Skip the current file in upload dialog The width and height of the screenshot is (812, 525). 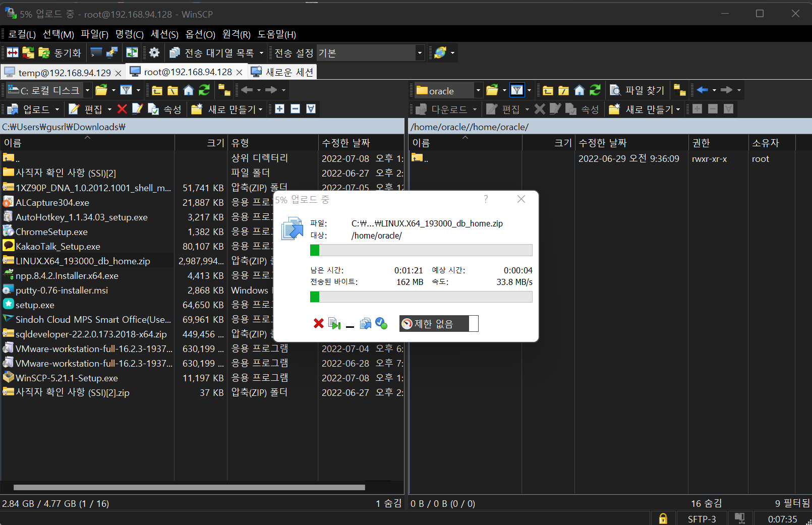pos(334,323)
